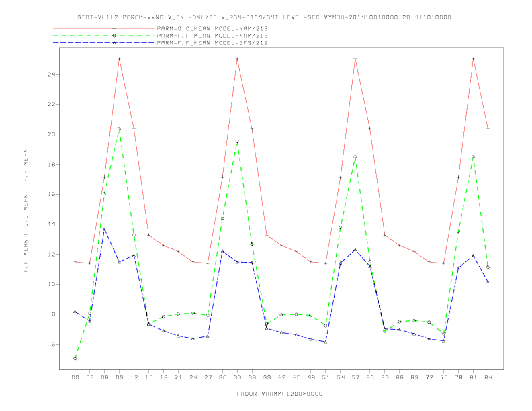This screenshot has width=532, height=411.
Task: Select legend entry PARM=F.F_MEAN MODEL=NAM/218
Action: click(212, 36)
